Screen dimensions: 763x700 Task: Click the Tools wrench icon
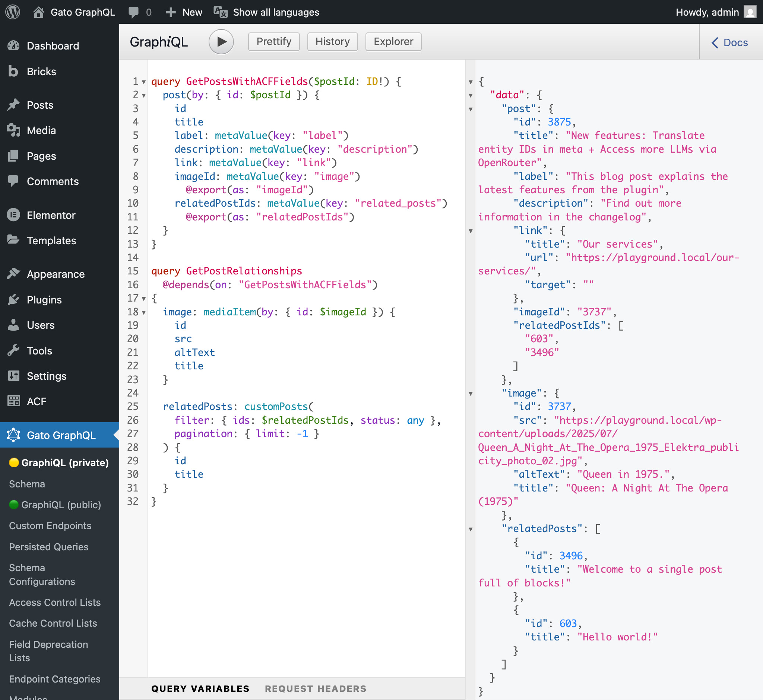click(13, 350)
